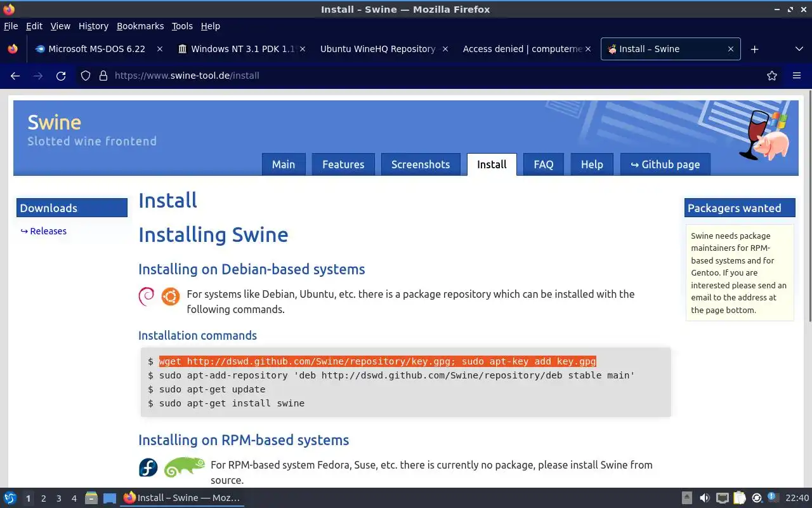Image resolution: width=812 pixels, height=508 pixels.
Task: Open the volume control in tray
Action: (x=704, y=498)
